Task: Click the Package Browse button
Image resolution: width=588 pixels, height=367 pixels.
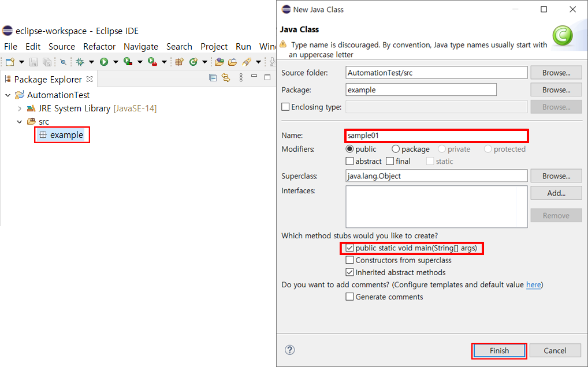Action: tap(556, 90)
